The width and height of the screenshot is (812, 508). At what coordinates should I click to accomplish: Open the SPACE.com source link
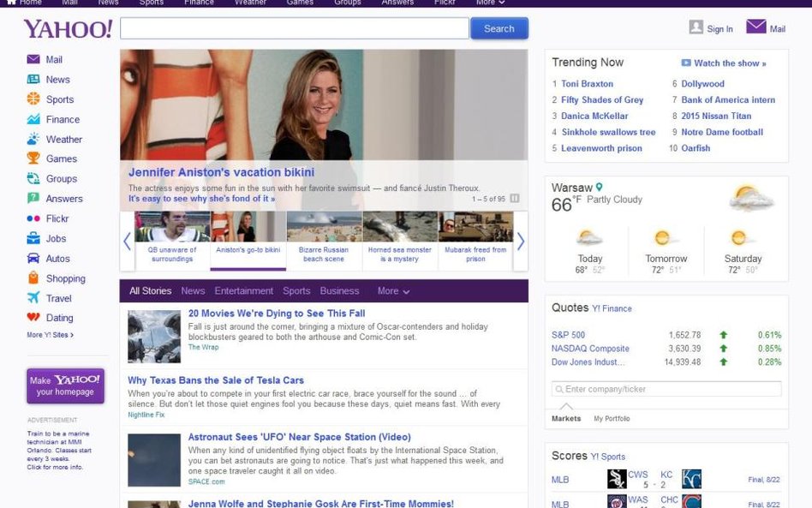206,481
